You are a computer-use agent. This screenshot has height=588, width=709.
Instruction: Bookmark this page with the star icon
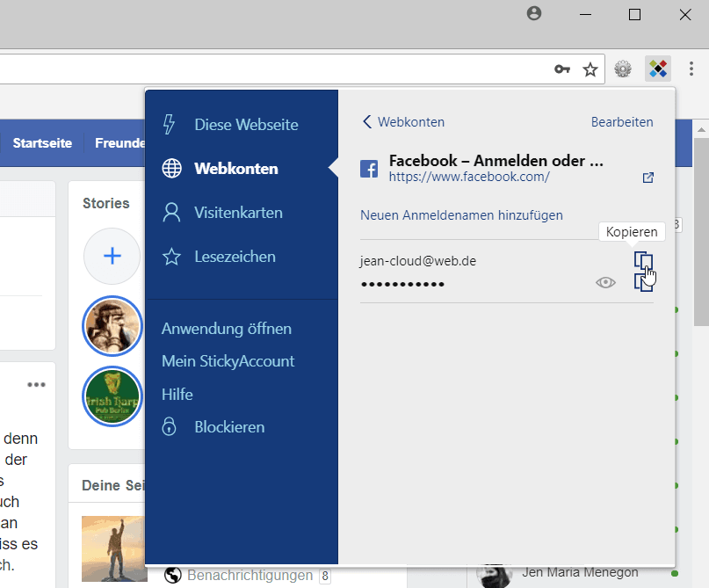point(590,69)
